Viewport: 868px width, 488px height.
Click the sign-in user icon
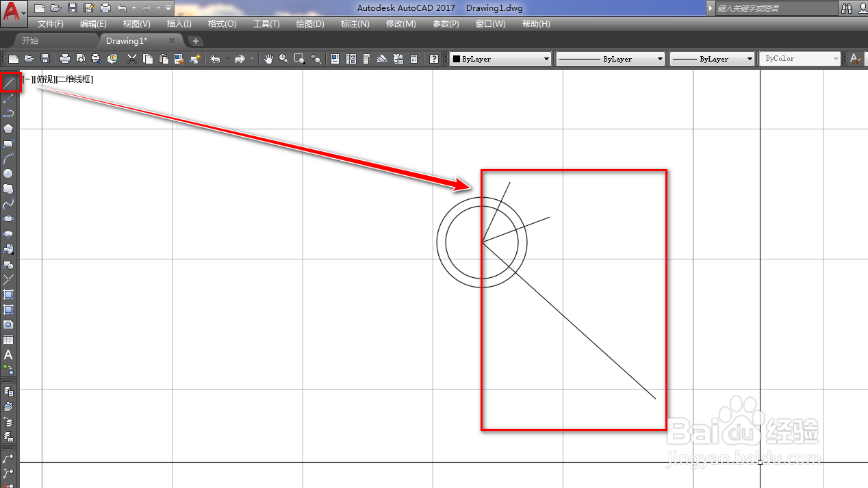coord(863,8)
